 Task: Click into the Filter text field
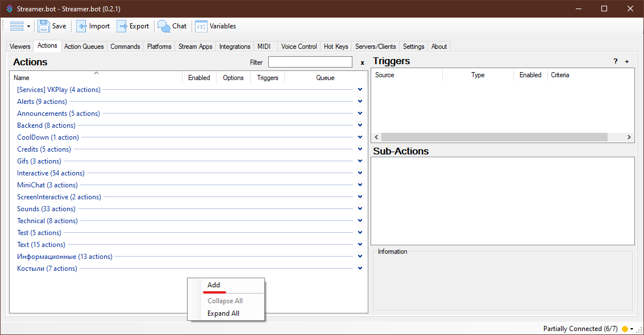point(310,62)
